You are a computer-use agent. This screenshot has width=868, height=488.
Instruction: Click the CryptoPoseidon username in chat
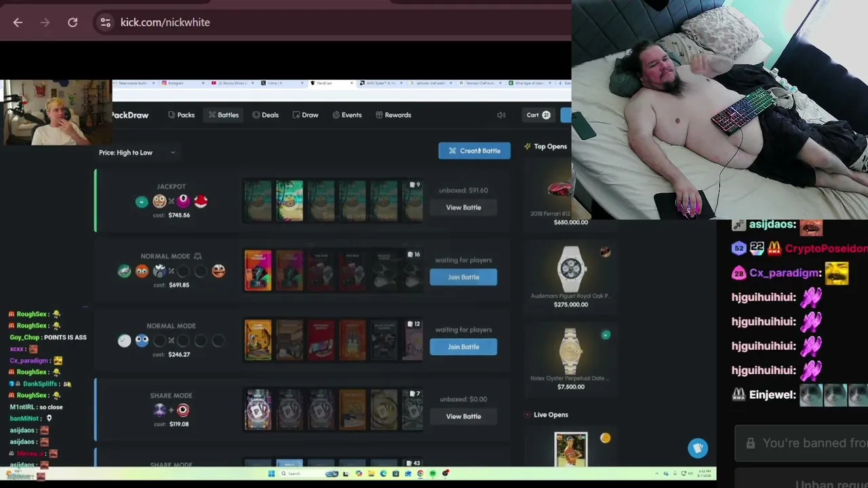826,249
